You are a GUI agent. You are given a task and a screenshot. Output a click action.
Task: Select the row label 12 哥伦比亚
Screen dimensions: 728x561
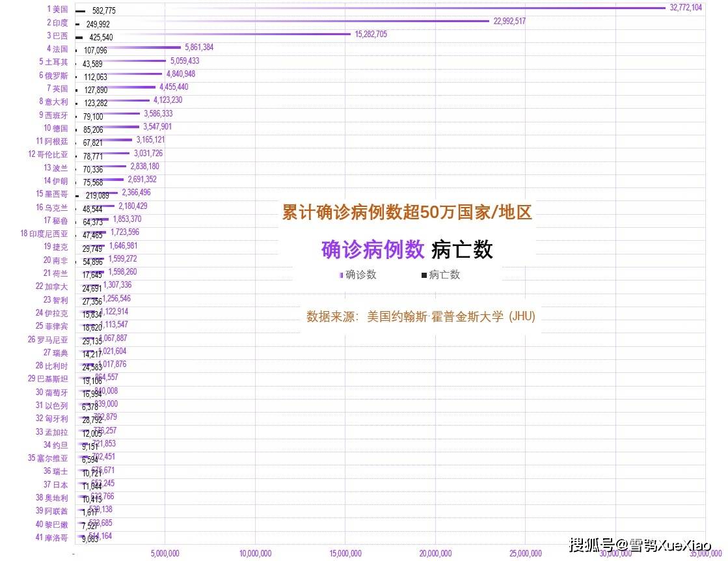pos(48,154)
